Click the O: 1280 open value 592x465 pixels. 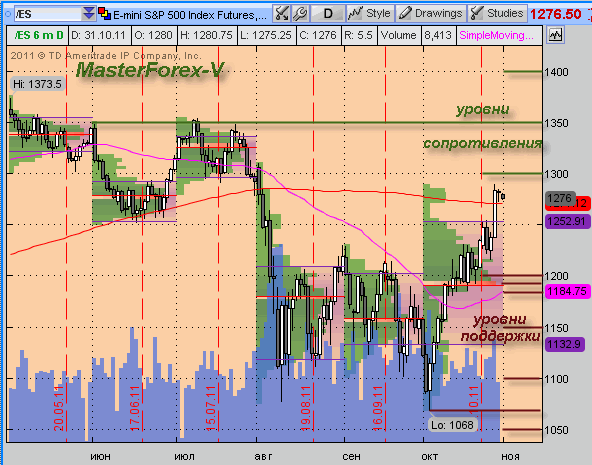pyautogui.click(x=154, y=35)
